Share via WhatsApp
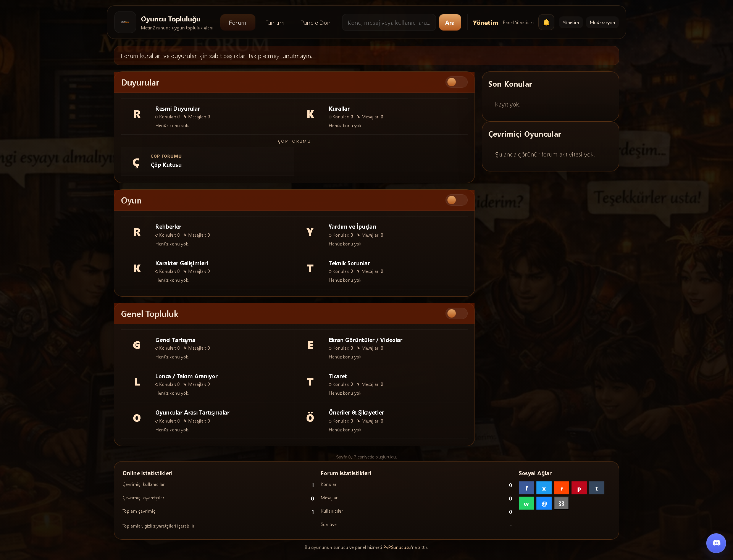Screen dimensions: 733x560 526,504
